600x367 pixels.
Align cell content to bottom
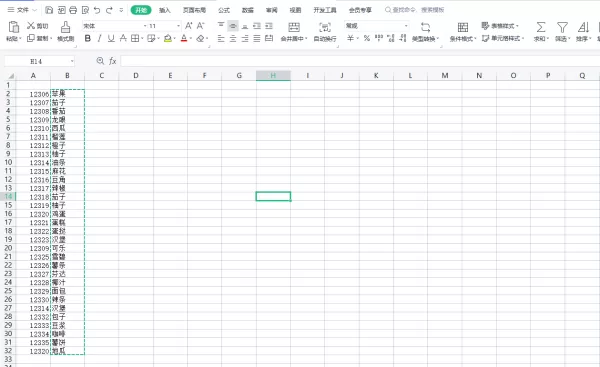click(245, 26)
